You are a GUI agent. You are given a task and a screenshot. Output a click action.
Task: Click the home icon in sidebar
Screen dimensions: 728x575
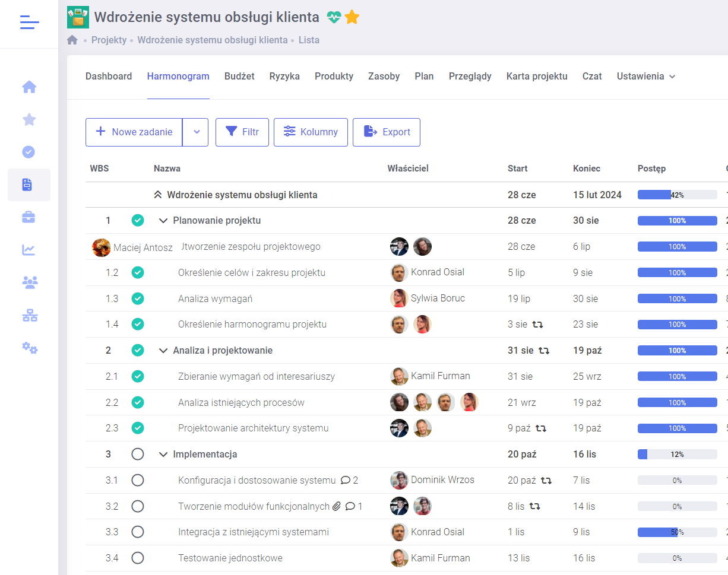coord(29,87)
